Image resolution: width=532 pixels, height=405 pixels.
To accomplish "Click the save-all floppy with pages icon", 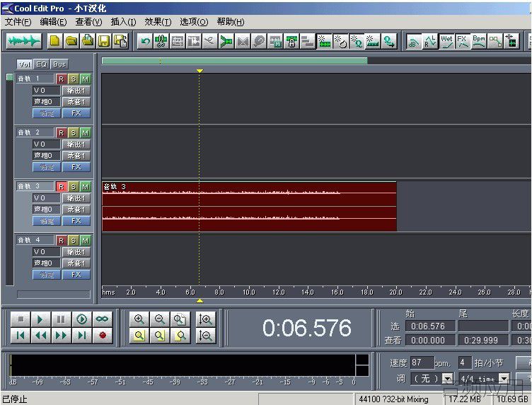I will (120, 41).
